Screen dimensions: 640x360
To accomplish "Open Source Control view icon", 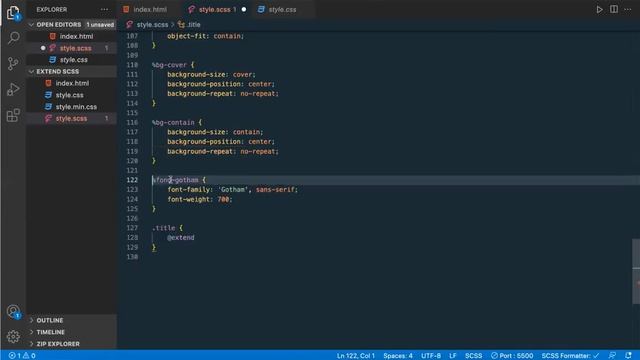I will 13,63.
